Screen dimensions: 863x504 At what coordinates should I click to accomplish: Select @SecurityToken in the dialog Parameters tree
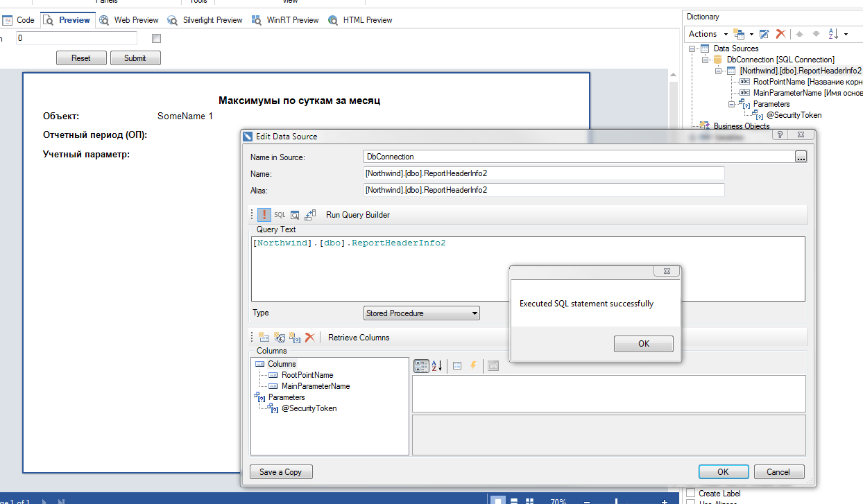pos(309,408)
